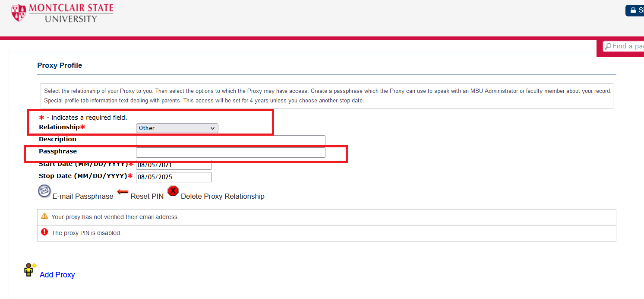Click the Reset PIN red arrow icon
644x299 pixels.
[x=123, y=192]
